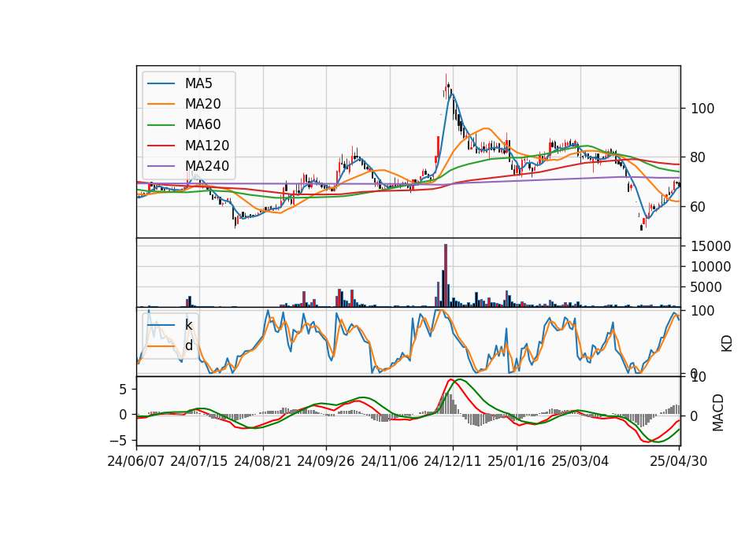Click the 5000 volume axis label

pyautogui.click(x=706, y=287)
